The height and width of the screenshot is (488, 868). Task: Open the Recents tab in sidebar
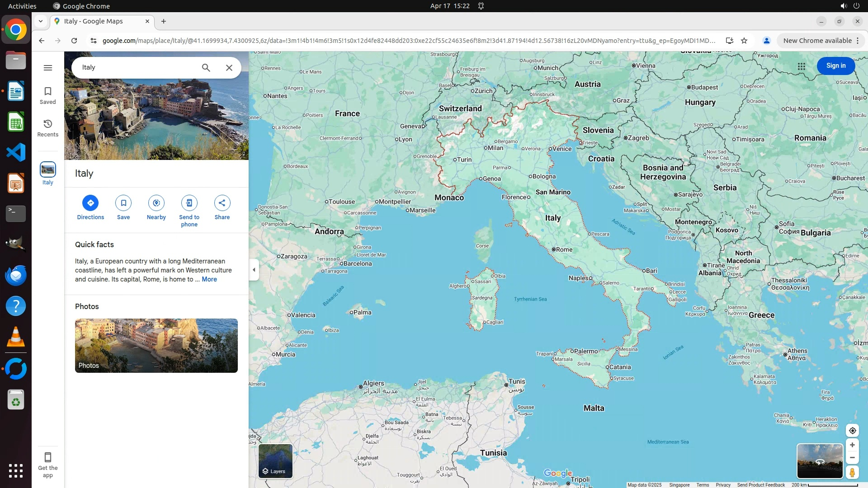(x=48, y=128)
